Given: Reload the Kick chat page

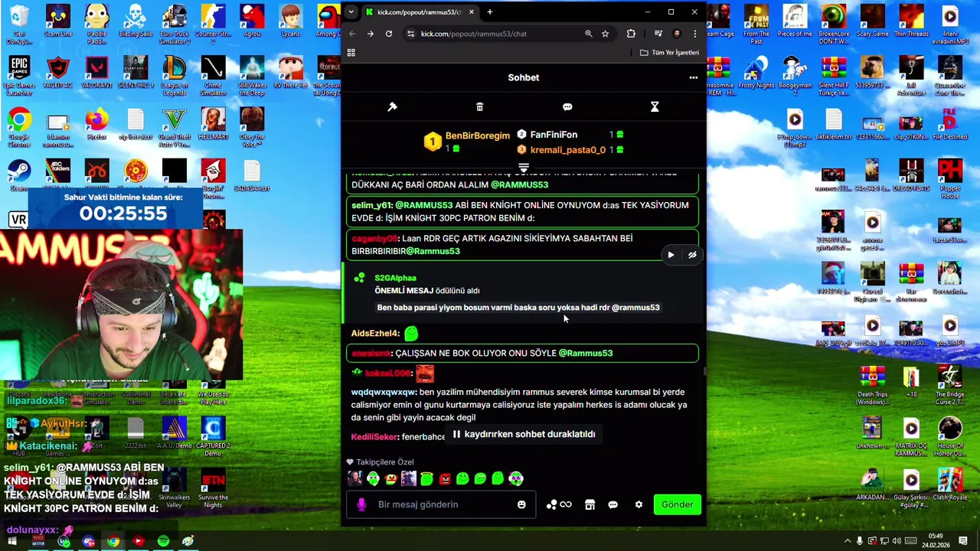Looking at the screenshot, I should [x=389, y=34].
